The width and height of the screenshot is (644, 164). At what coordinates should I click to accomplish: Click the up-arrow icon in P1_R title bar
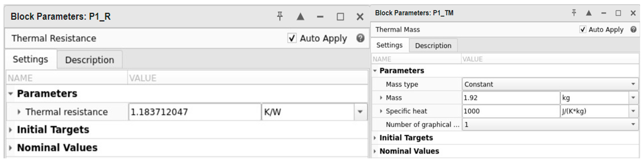pos(300,17)
